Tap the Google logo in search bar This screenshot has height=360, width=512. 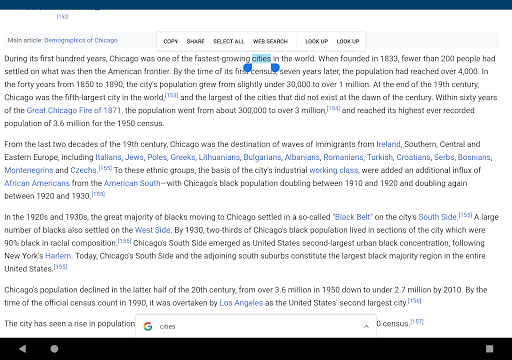pyautogui.click(x=148, y=326)
